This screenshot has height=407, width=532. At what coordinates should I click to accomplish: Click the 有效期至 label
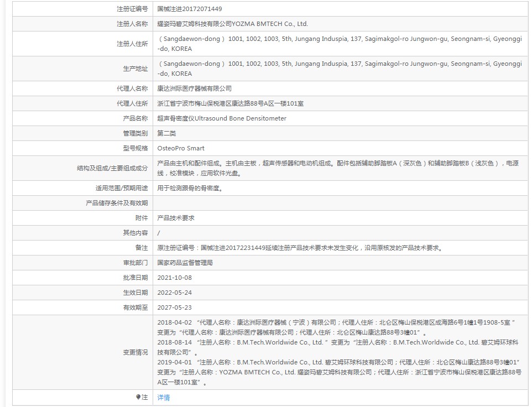135,307
